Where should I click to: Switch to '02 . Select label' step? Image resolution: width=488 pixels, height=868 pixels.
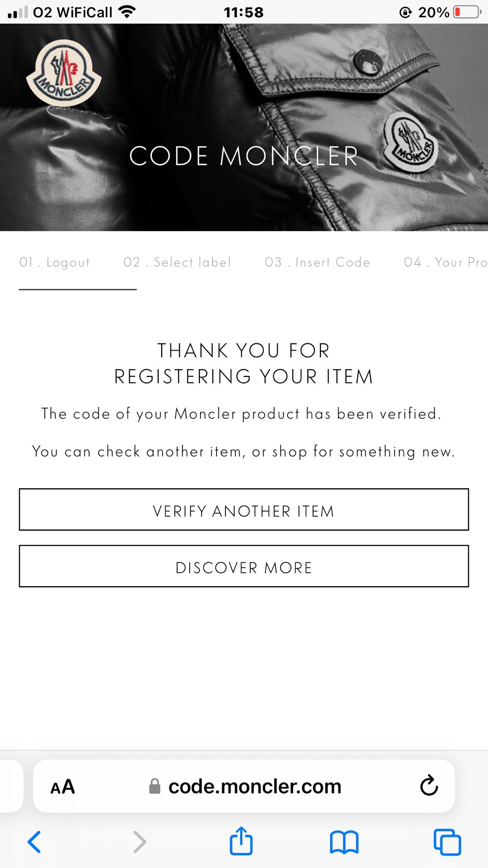pos(177,262)
